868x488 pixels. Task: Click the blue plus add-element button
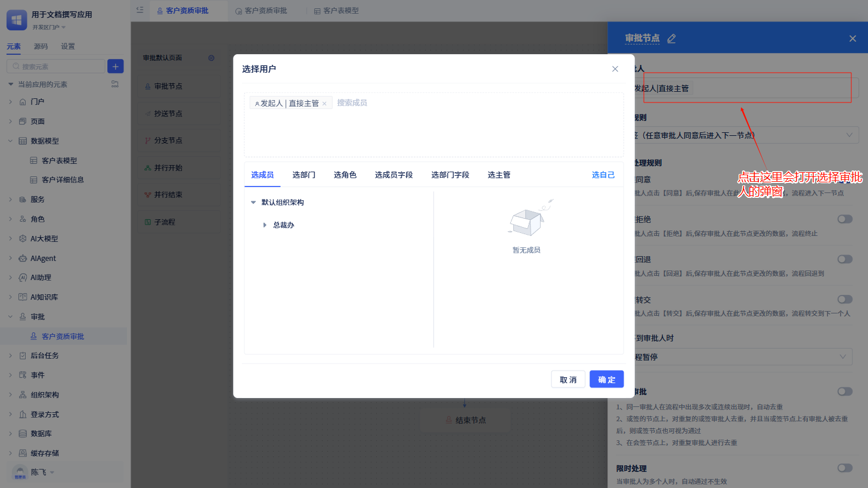click(115, 66)
